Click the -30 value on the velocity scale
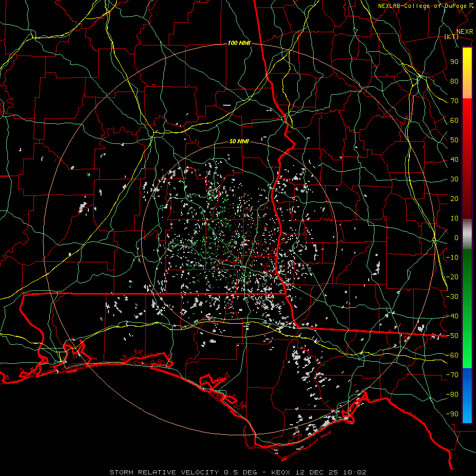Screen dimensions: 476x476 (x=452, y=297)
